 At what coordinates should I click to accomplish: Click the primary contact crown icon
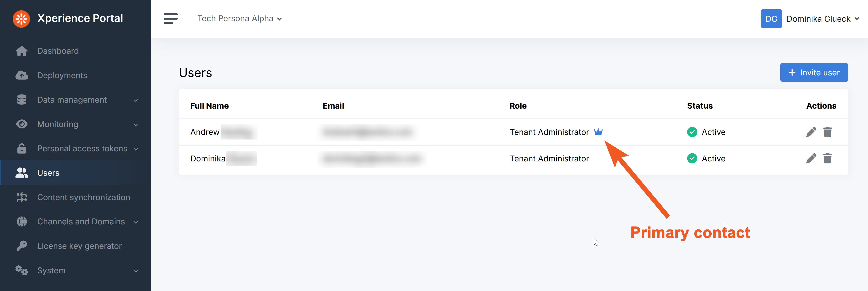click(598, 132)
